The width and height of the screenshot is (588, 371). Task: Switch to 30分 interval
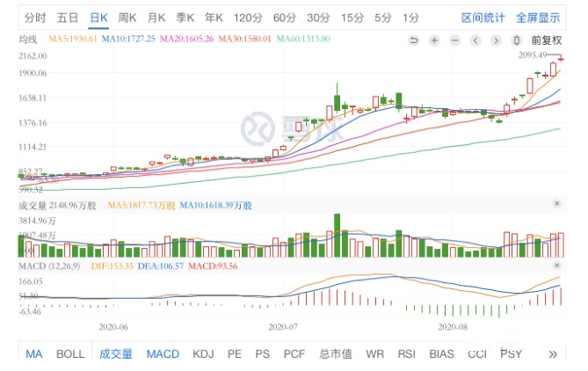(x=318, y=18)
